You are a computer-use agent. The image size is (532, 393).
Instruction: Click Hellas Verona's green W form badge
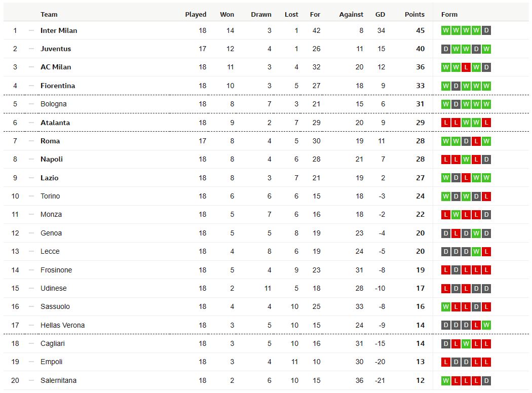tap(486, 325)
